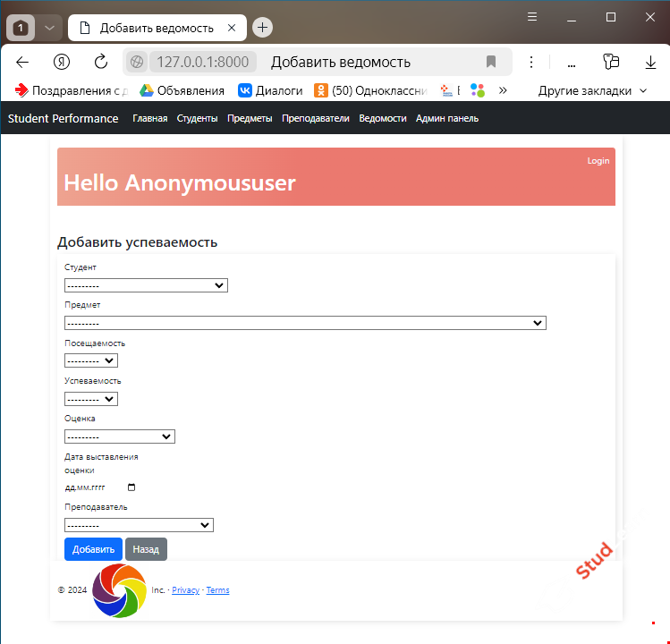Open the collections icon in the toolbar
Screen dimensions: 670x644
(611, 62)
